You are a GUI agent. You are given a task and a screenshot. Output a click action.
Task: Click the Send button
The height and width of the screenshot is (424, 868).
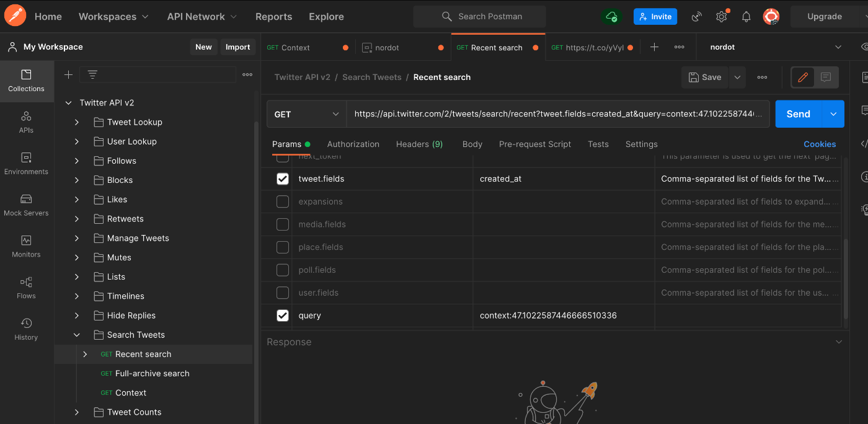(799, 114)
